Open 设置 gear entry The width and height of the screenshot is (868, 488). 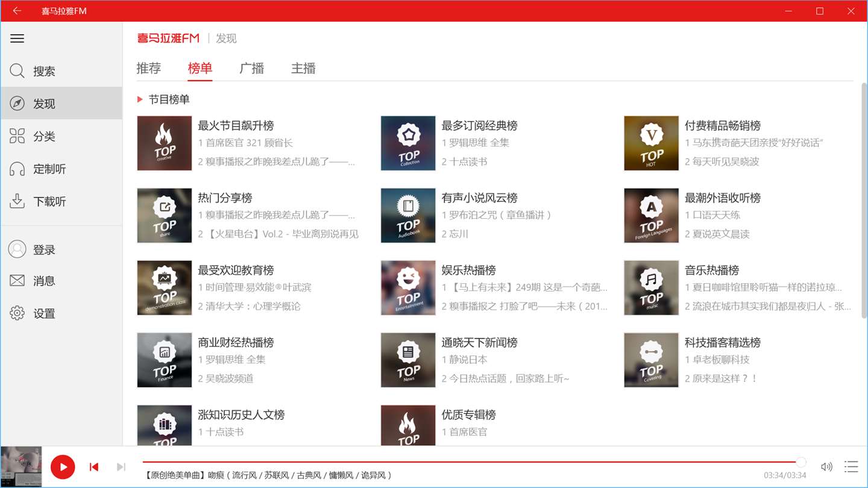[61, 313]
